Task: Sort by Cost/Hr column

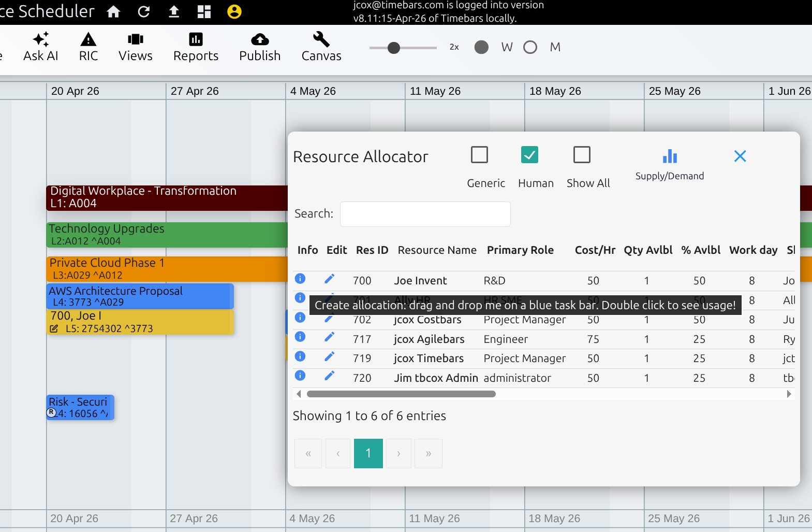Action: coord(595,250)
